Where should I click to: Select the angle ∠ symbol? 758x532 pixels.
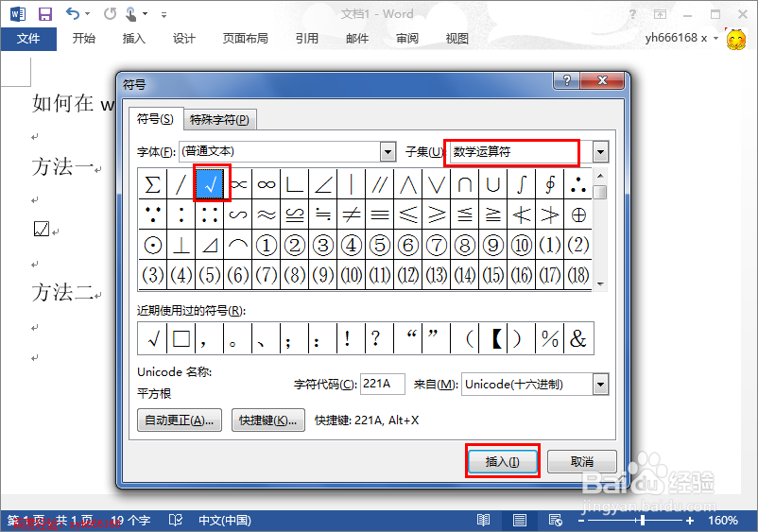pos(323,184)
